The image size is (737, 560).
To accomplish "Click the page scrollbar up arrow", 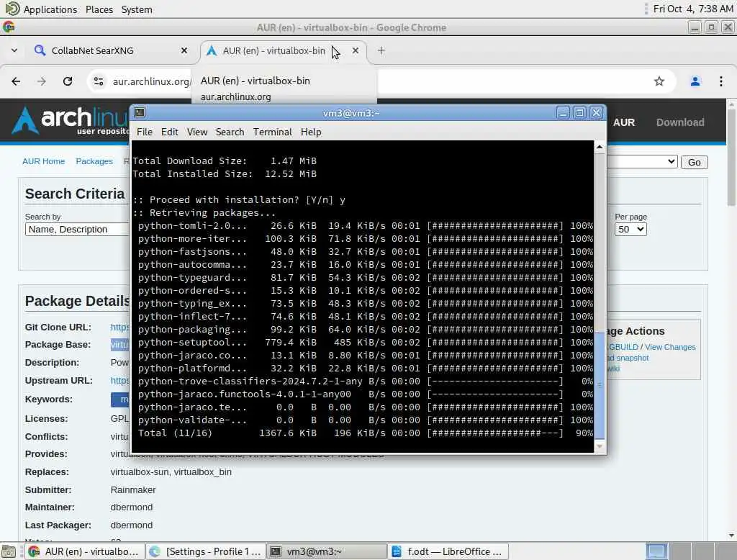I will pos(731,104).
